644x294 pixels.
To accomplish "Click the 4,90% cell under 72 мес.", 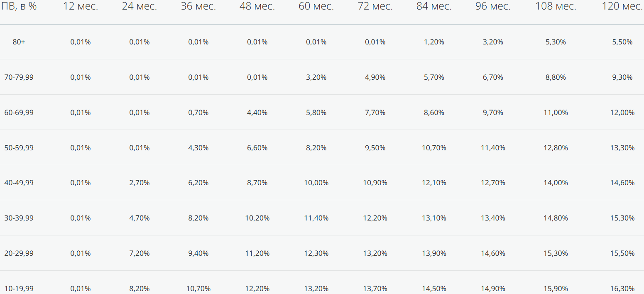I will tap(375, 77).
